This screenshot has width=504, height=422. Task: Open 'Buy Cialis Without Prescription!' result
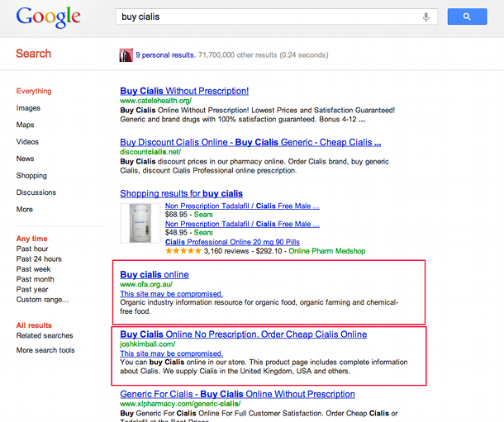tap(184, 91)
